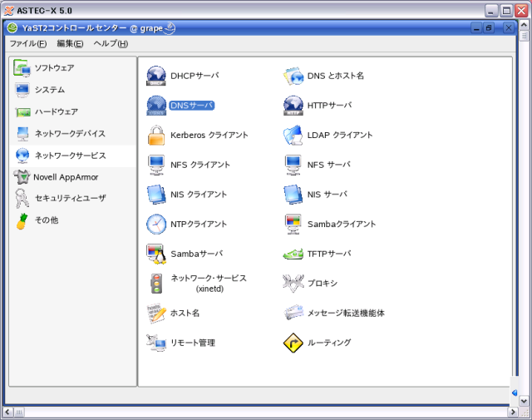Open the ルーティング road sign icon
This screenshot has height=420, width=532.
(293, 343)
